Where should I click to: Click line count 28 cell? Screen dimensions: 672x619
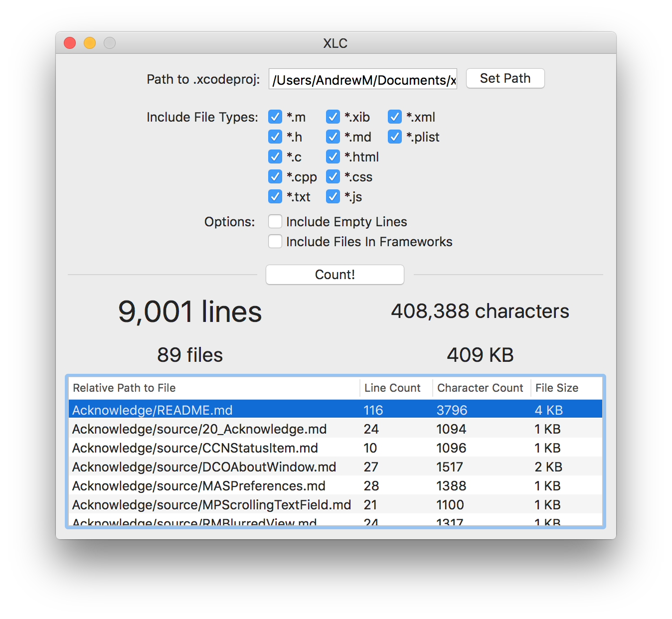[x=371, y=486]
